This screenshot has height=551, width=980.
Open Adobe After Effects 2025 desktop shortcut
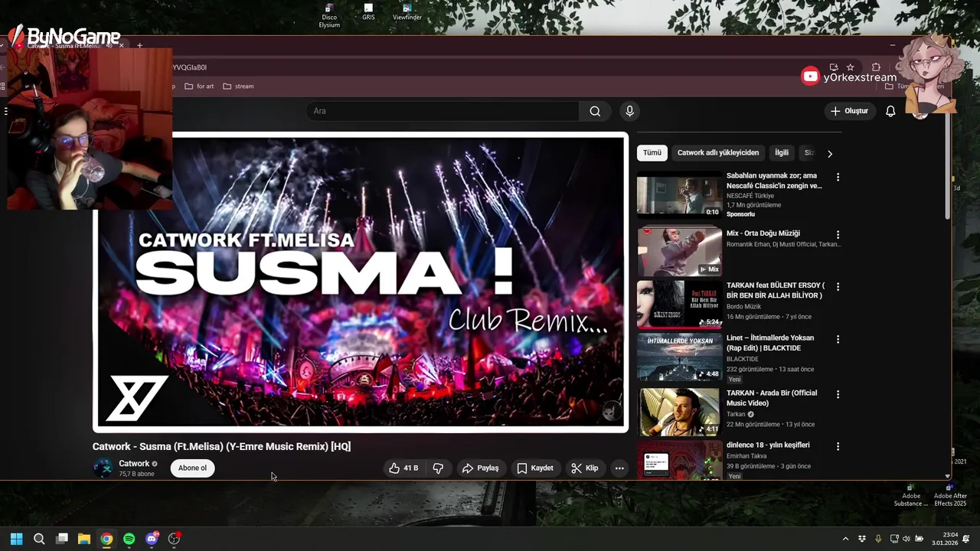click(x=950, y=494)
